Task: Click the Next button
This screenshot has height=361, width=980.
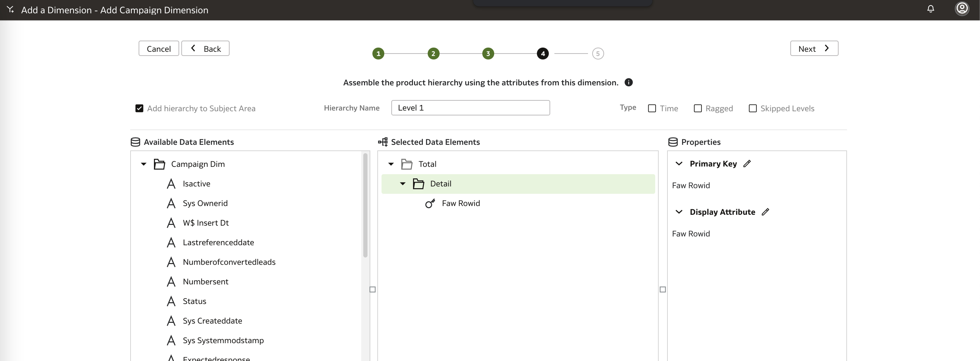Action: point(814,49)
